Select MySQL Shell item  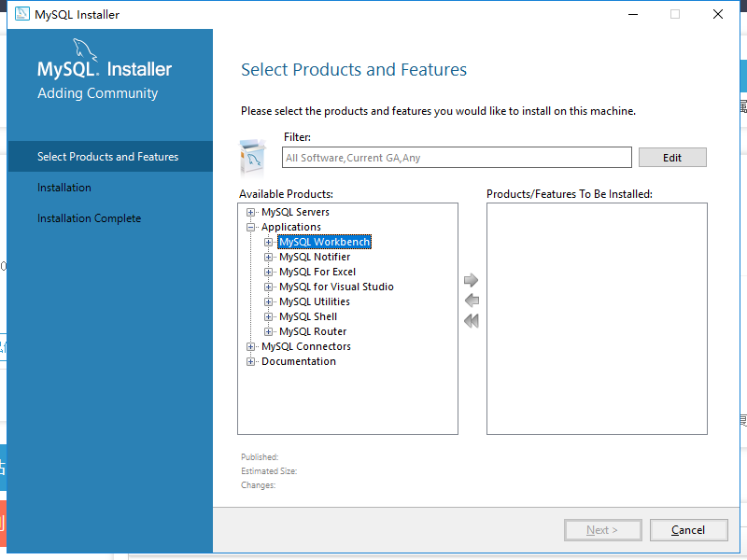click(308, 316)
